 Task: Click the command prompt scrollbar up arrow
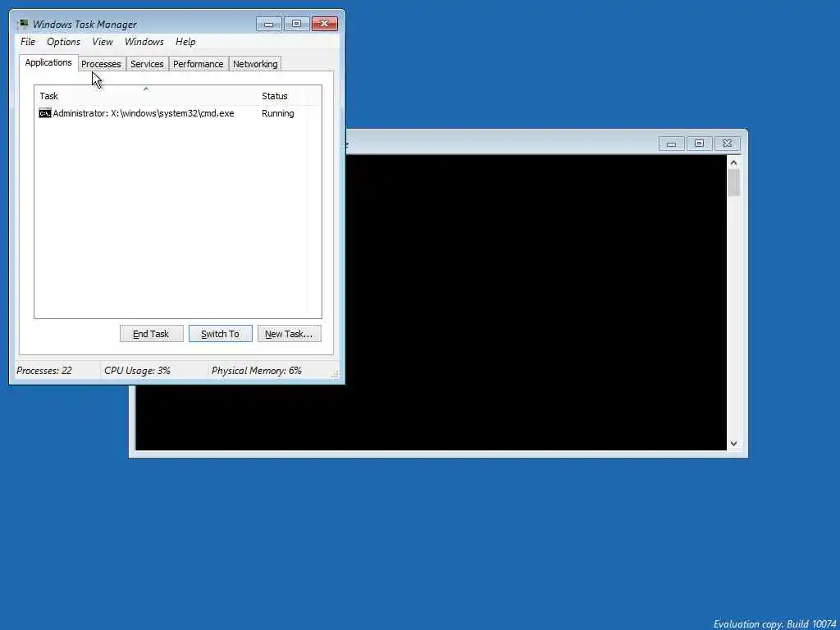(x=734, y=163)
